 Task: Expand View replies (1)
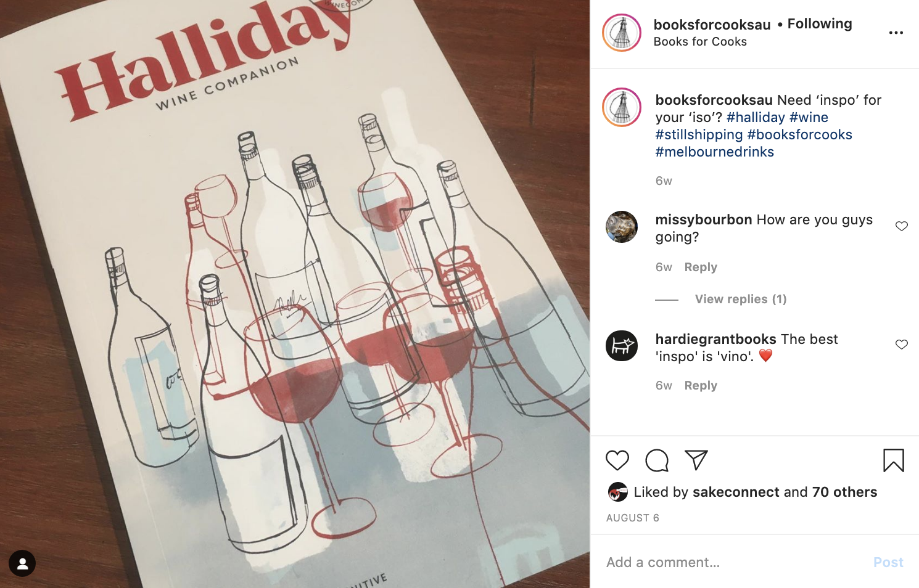741,299
